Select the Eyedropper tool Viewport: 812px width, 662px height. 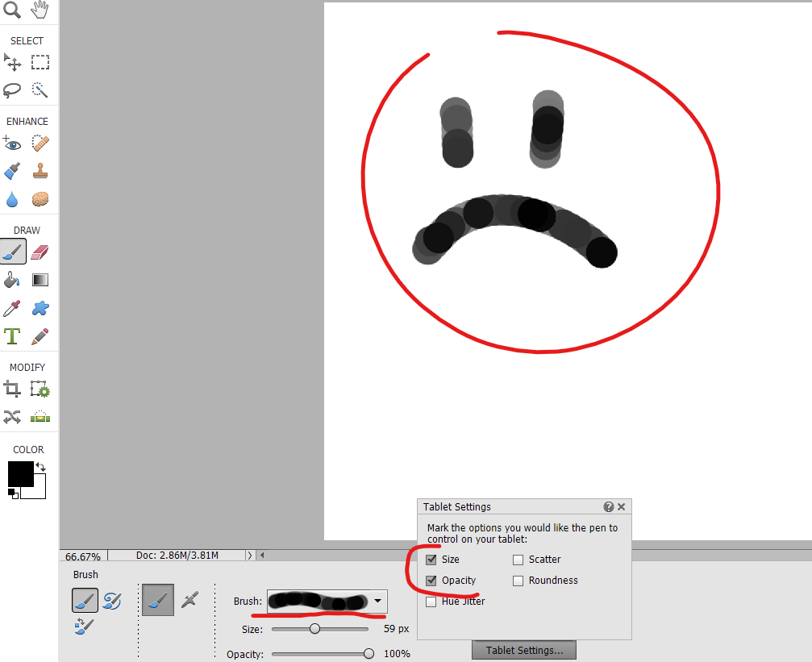click(x=11, y=308)
